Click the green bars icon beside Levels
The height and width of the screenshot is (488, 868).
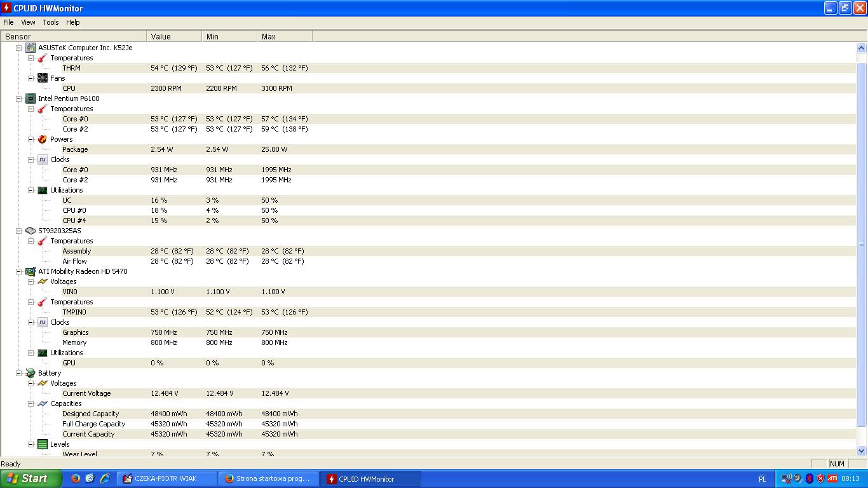(43, 444)
